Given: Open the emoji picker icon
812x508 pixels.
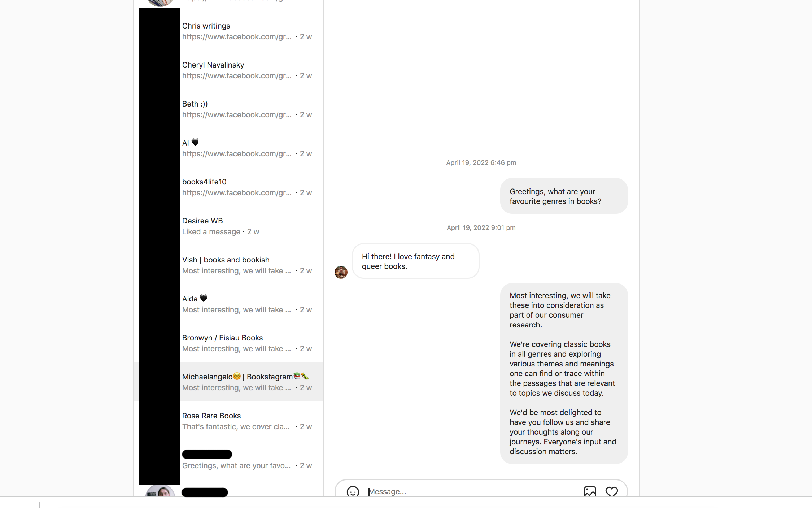Looking at the screenshot, I should tap(353, 491).
